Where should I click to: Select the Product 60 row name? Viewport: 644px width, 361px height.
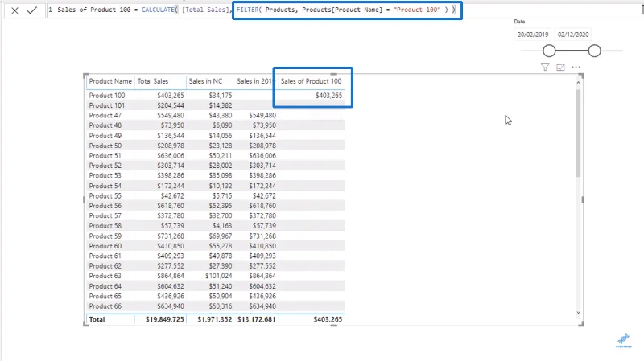pos(105,246)
